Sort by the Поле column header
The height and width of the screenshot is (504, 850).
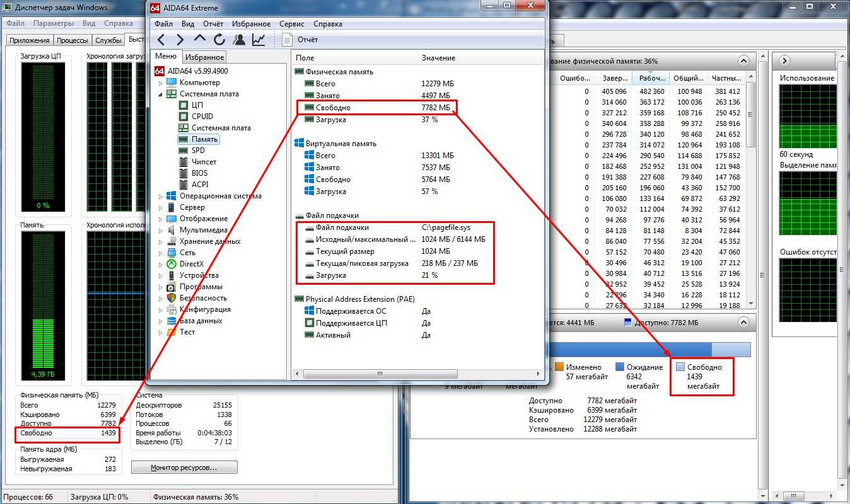(356, 58)
